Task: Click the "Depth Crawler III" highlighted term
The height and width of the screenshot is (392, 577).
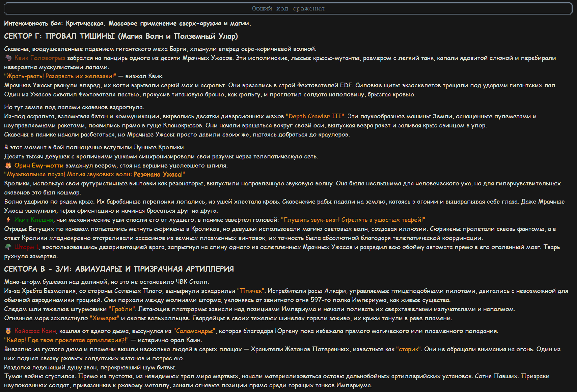Action: 315,116
